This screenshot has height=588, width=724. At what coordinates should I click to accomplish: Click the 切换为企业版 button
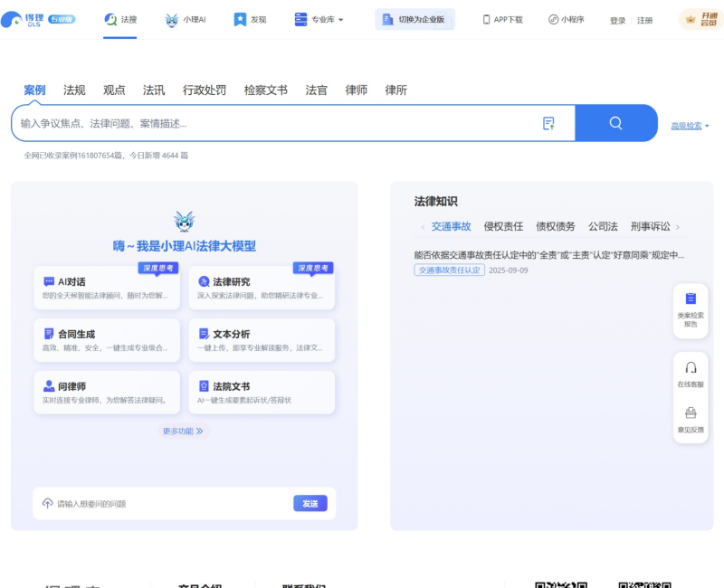414,18
